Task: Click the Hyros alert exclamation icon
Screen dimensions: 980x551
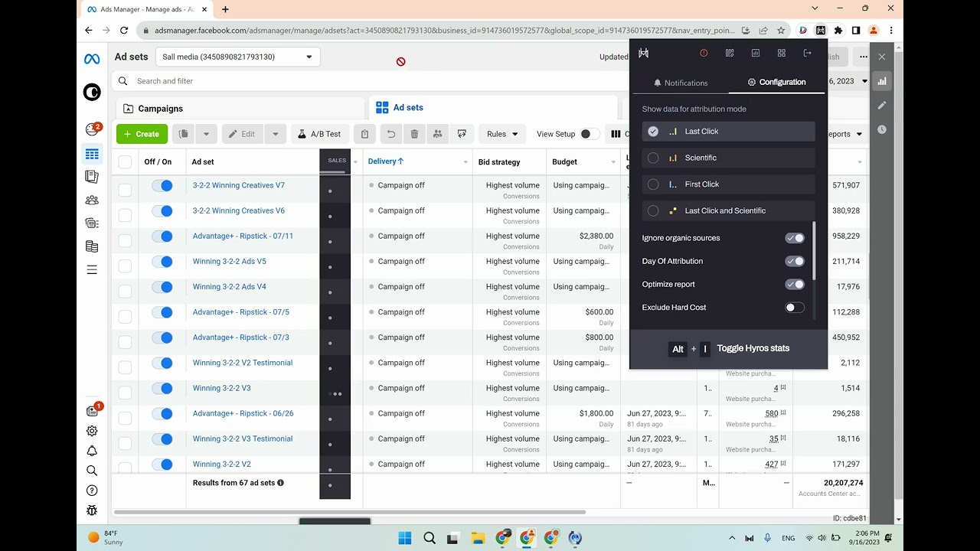Action: tap(704, 53)
